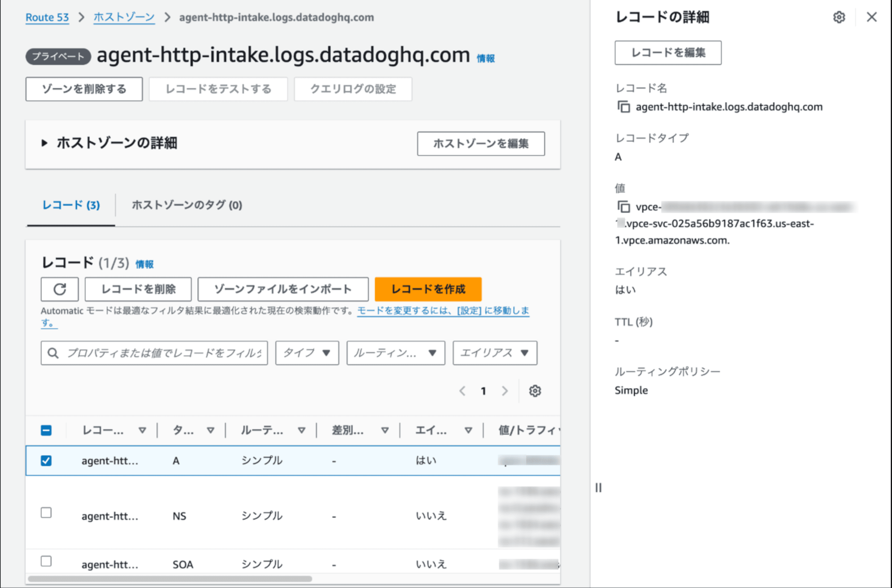The image size is (892, 588).
Task: Click レコードをテストする button
Action: (x=218, y=89)
